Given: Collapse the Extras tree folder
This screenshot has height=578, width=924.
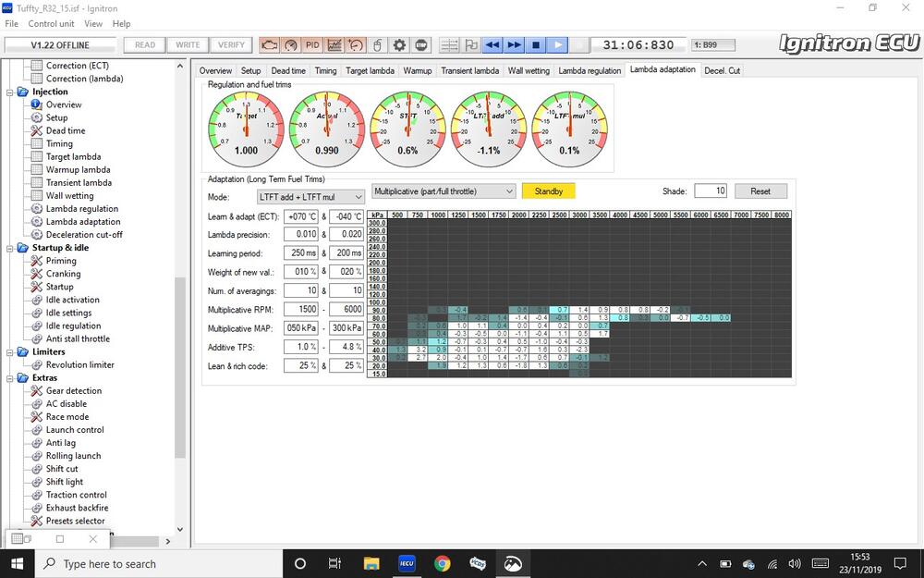Looking at the screenshot, I should click(x=10, y=377).
